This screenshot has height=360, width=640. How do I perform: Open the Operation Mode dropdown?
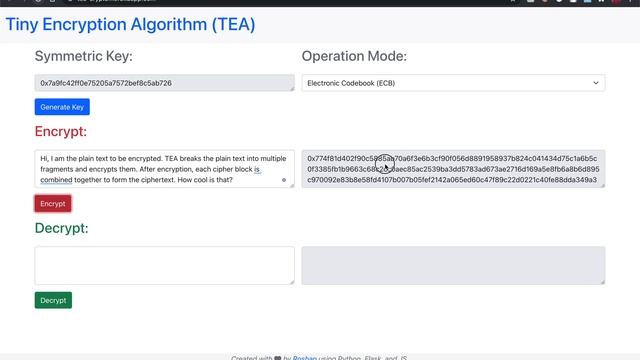click(453, 83)
